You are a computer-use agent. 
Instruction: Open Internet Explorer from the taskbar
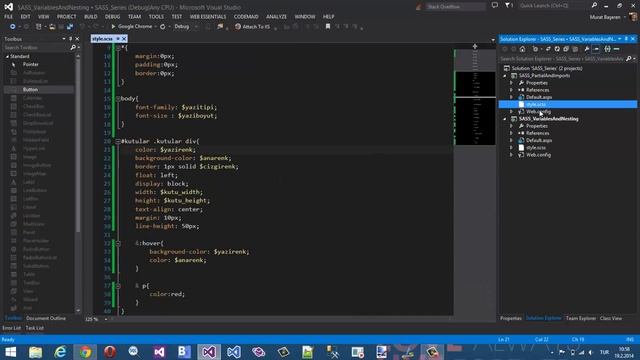click(60, 352)
